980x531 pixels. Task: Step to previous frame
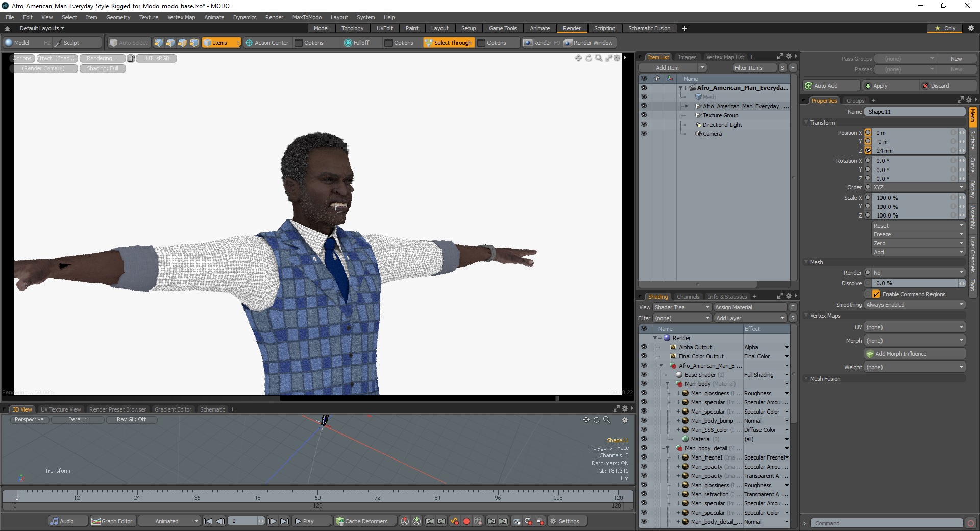[x=220, y=521]
